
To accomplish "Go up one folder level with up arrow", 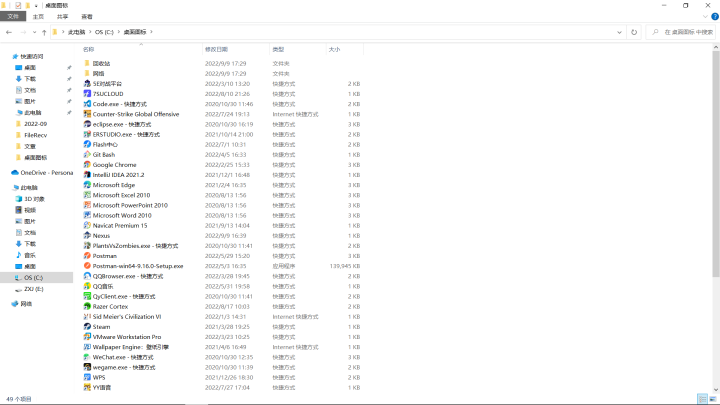I will (x=44, y=32).
